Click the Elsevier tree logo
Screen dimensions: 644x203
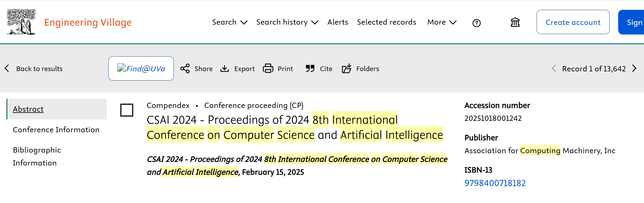tap(21, 22)
